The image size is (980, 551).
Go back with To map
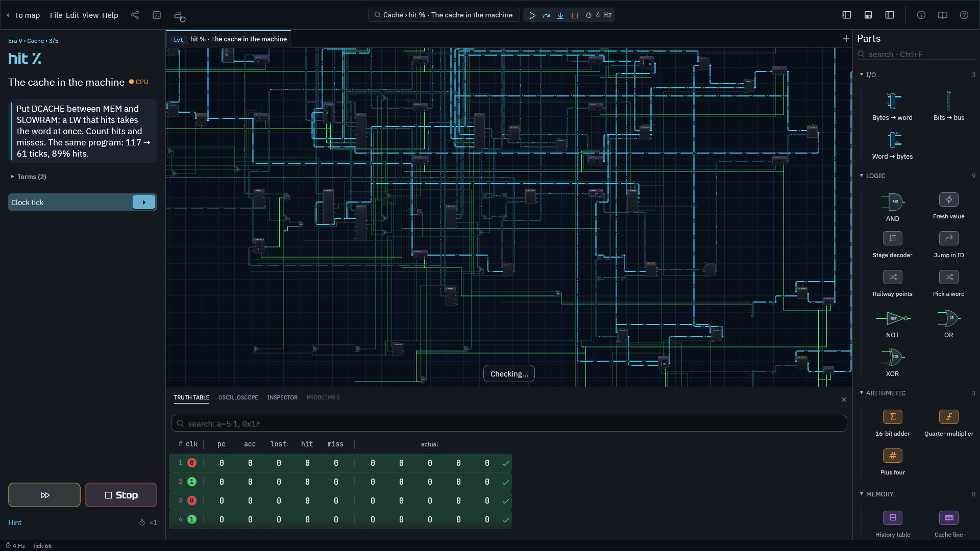pos(23,15)
